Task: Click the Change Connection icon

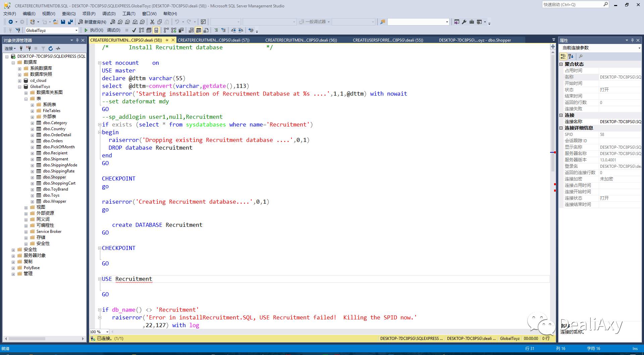Action: coord(18,30)
